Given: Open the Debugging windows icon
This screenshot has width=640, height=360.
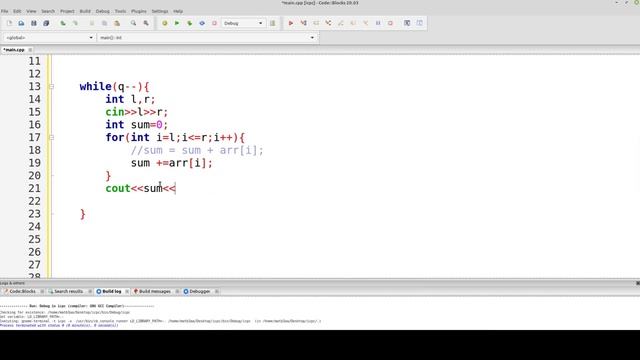Looking at the screenshot, I should pyautogui.click(x=407, y=23).
